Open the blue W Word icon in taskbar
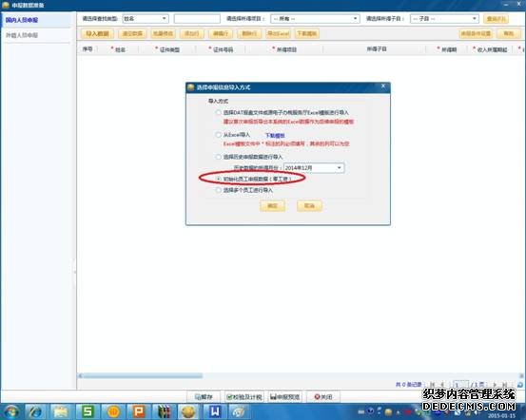 215,411
